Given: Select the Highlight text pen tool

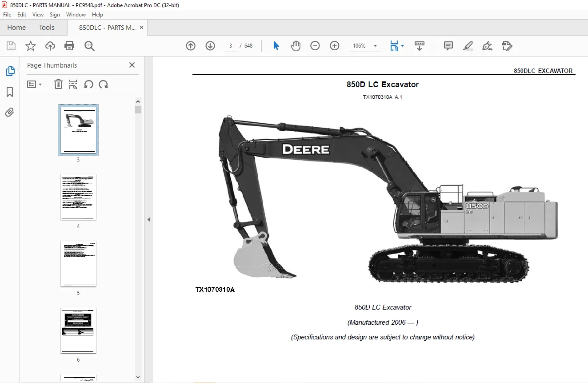Looking at the screenshot, I should coord(468,46).
